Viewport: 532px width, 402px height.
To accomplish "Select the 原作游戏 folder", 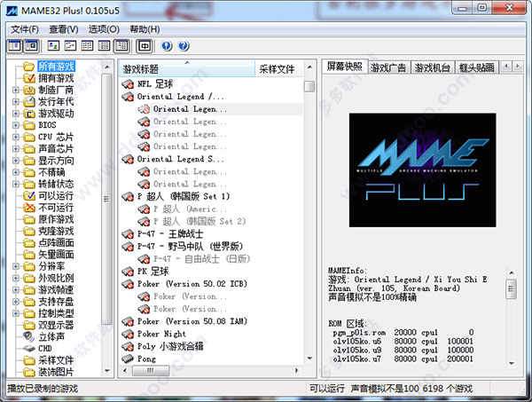I will coord(56,219).
